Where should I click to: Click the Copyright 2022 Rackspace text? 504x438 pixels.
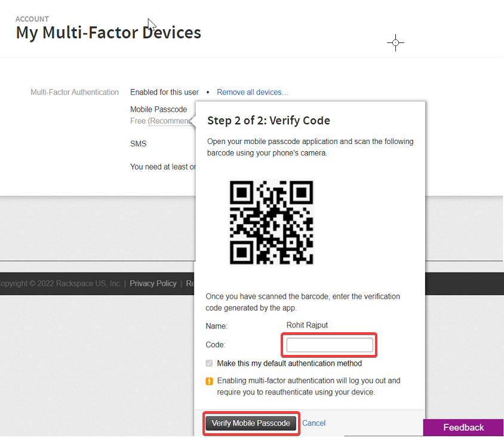pyautogui.click(x=60, y=283)
